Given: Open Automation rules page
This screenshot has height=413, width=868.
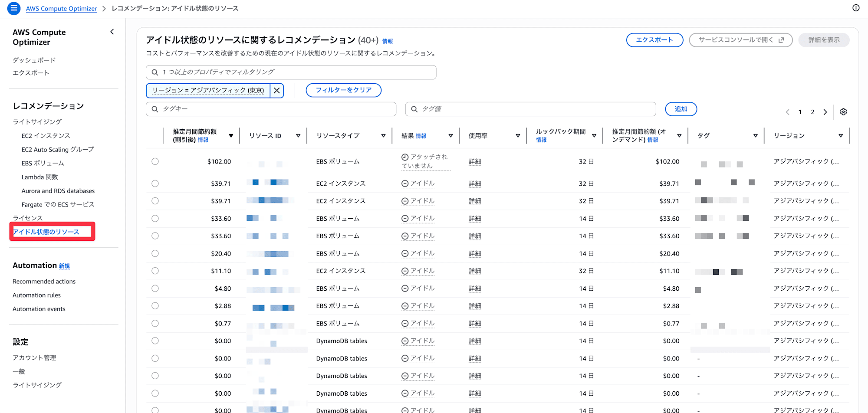Looking at the screenshot, I should click(36, 295).
